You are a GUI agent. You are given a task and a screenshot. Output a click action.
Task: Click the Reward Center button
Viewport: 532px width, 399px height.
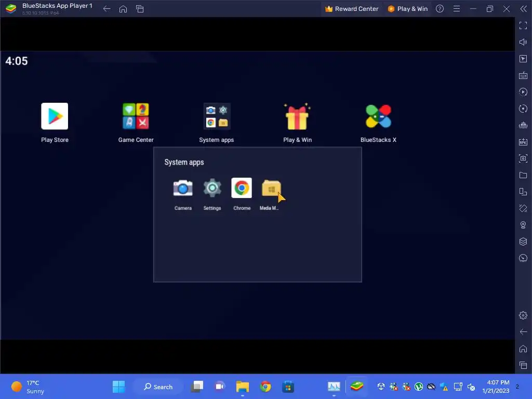352,9
